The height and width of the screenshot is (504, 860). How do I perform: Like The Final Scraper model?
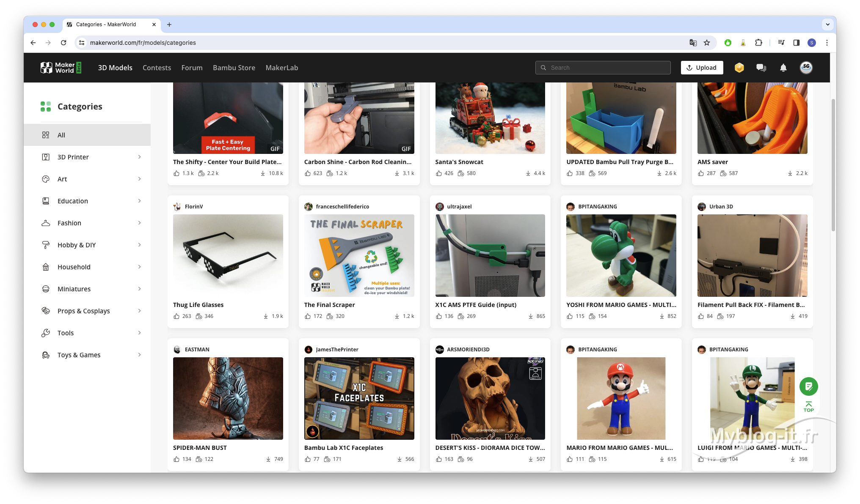click(x=308, y=316)
